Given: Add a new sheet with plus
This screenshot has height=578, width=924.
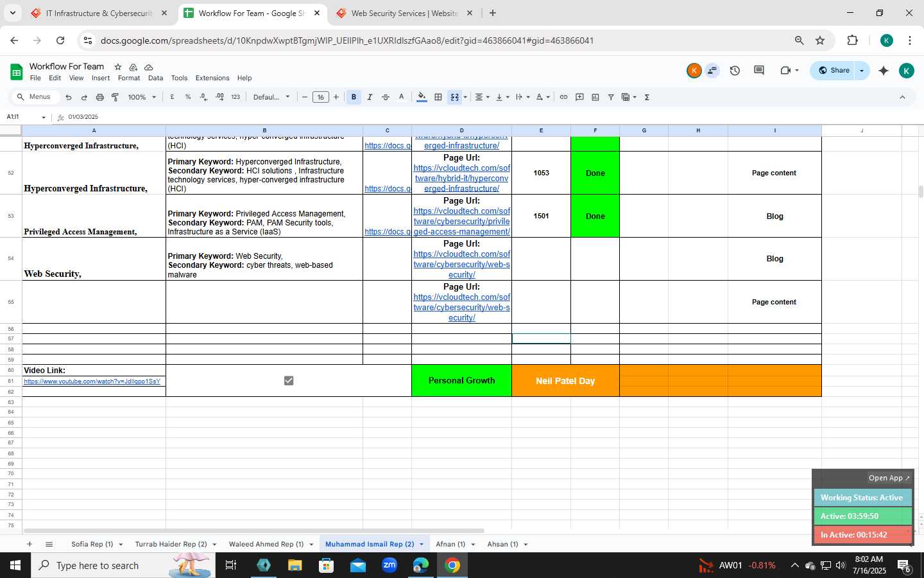Looking at the screenshot, I should [30, 544].
